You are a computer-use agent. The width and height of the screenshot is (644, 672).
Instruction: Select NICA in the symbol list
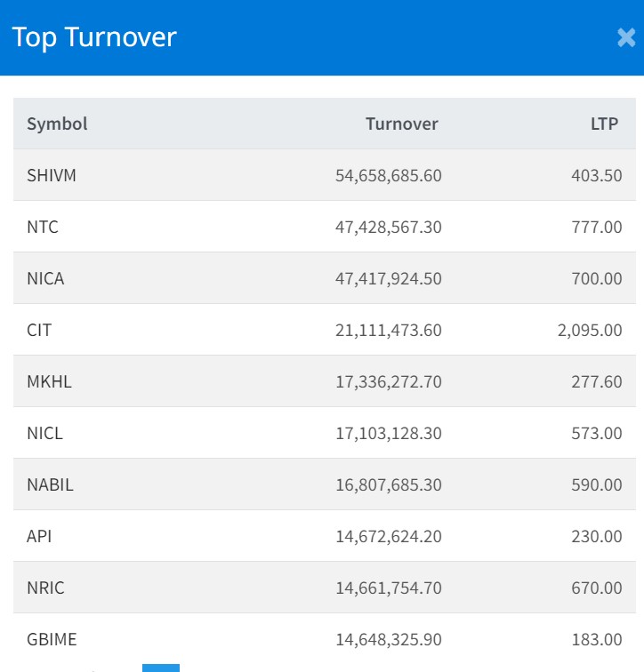pos(45,278)
